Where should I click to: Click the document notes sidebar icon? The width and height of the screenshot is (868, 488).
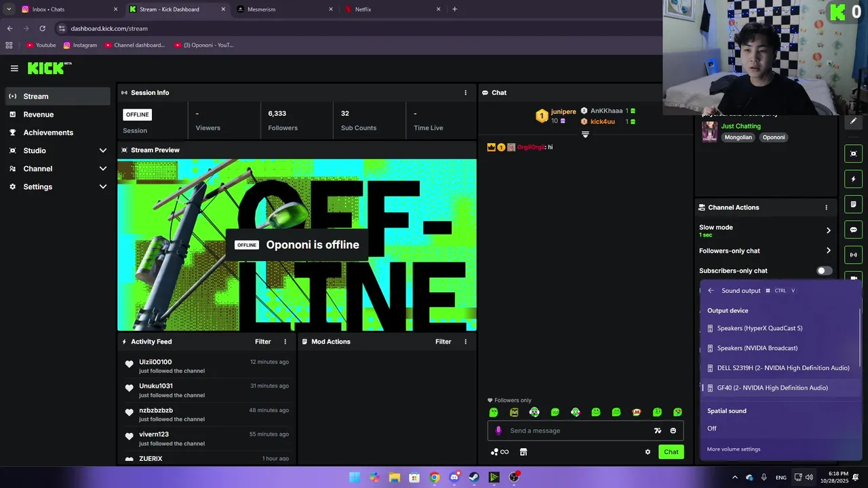point(853,204)
